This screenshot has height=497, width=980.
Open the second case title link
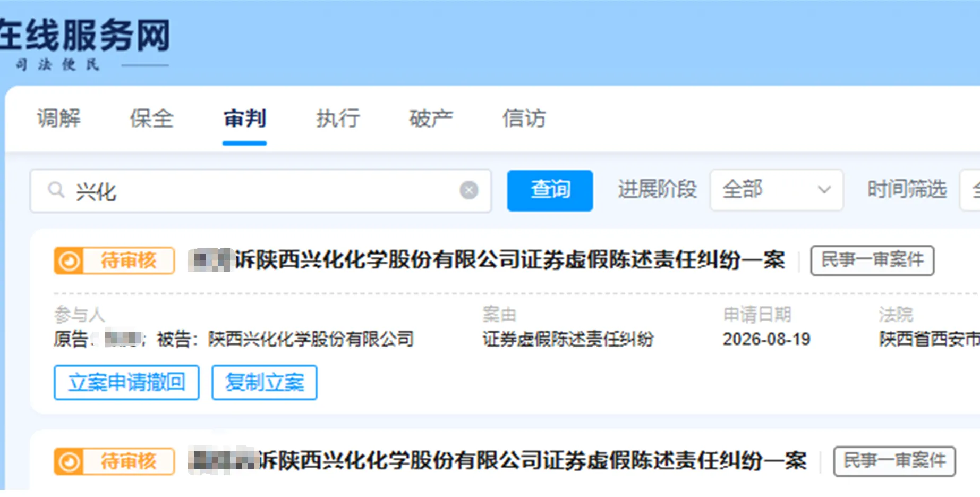point(498,461)
